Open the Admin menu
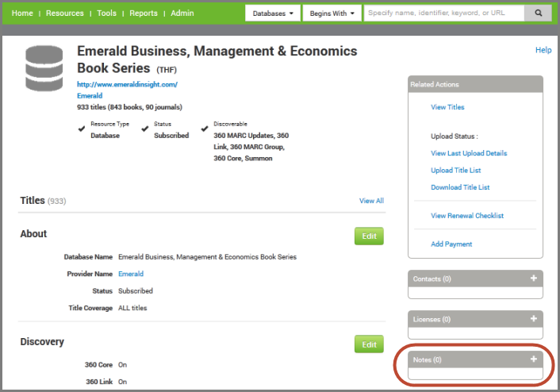This screenshot has height=392, width=560. (182, 13)
